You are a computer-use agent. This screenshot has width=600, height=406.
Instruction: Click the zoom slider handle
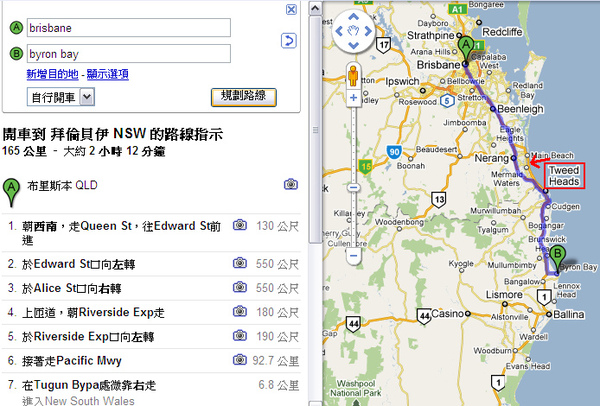click(354, 188)
